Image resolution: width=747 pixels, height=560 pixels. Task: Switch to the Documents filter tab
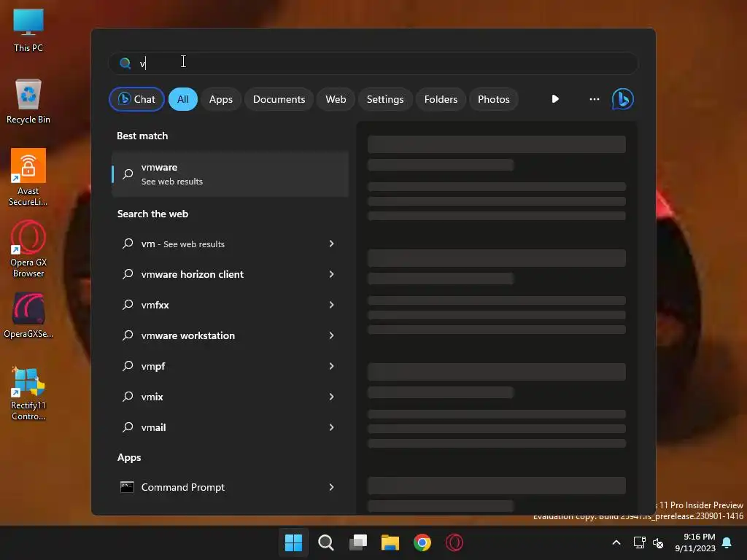279,99
